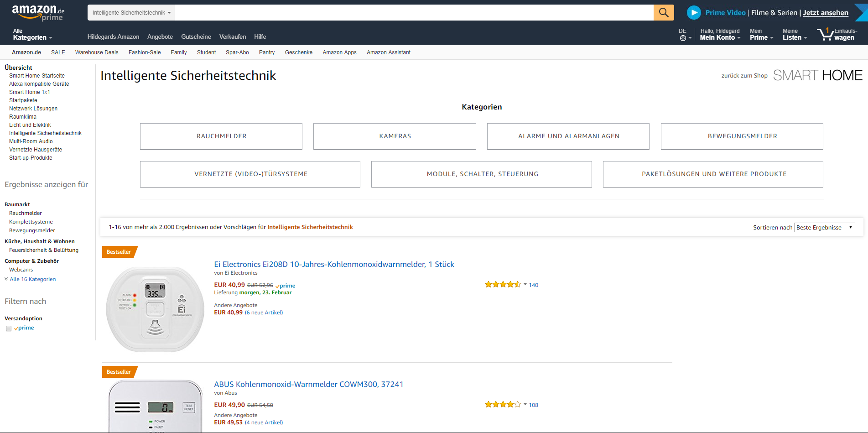Image resolution: width=868 pixels, height=433 pixels.
Task: Click Ei Electronics detector product image
Action: pos(155,309)
